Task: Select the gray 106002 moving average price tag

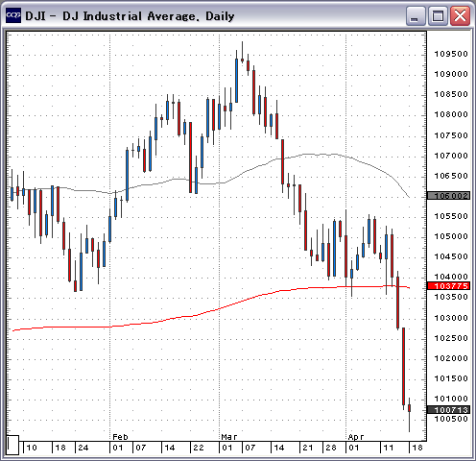Action: [x=448, y=196]
